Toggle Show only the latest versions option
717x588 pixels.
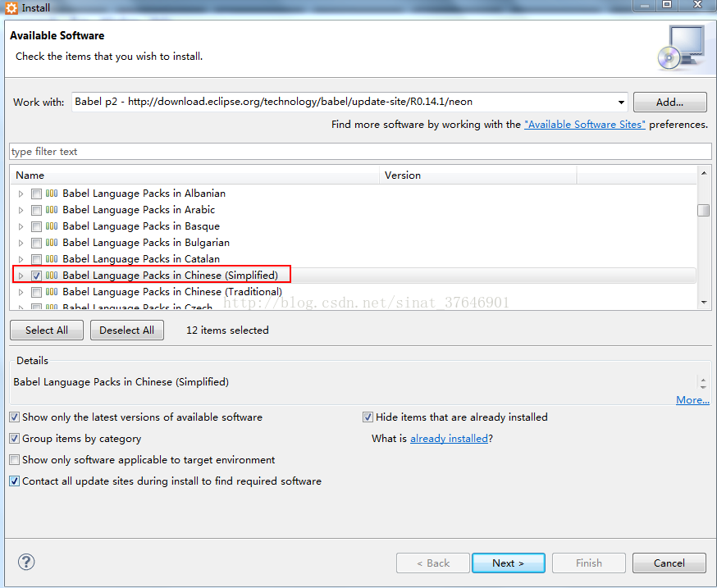[15, 417]
